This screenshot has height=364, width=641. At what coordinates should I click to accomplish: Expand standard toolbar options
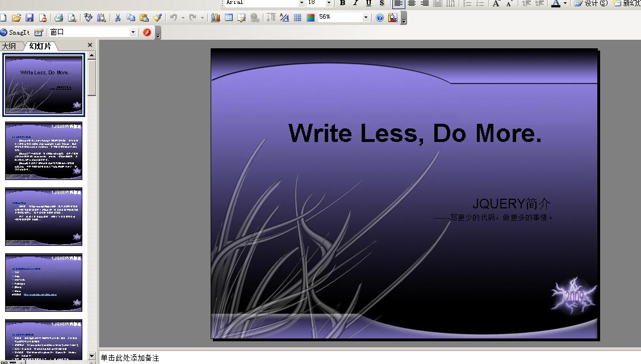tap(404, 19)
